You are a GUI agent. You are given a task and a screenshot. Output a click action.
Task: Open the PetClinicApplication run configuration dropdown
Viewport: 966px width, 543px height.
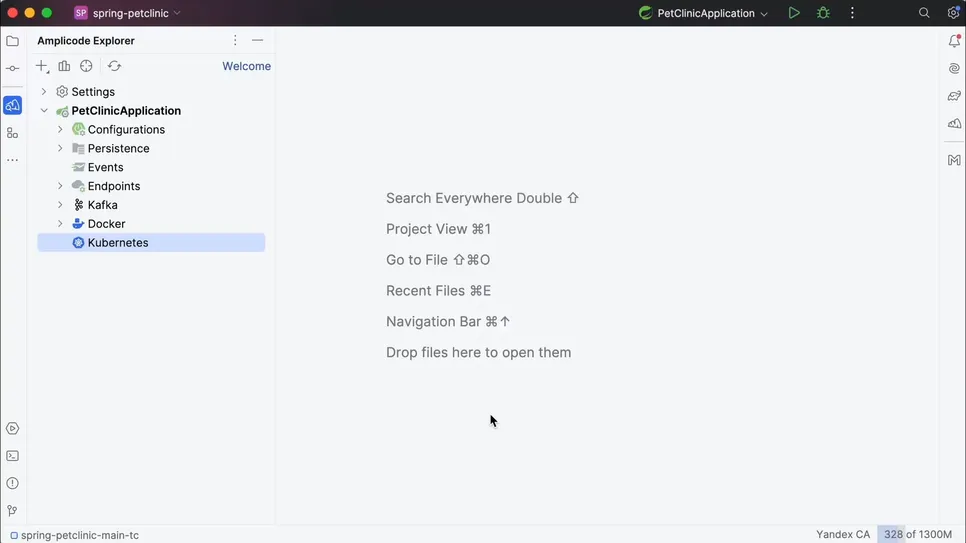pos(704,13)
